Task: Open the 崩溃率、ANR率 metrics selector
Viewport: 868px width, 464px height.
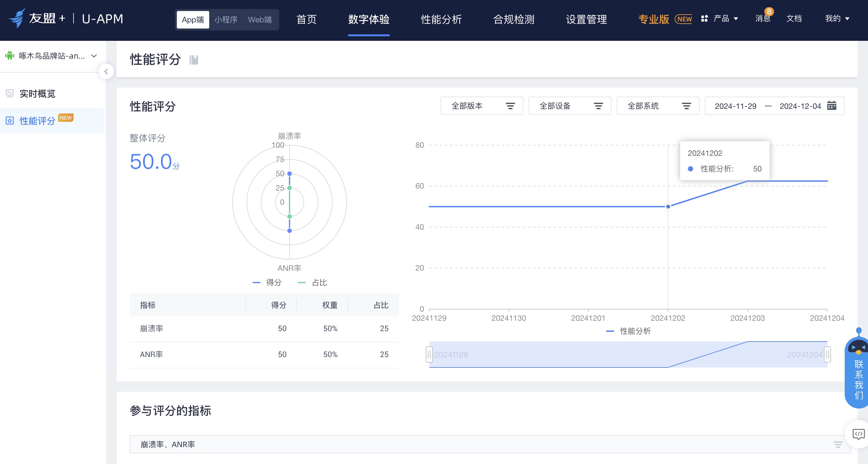Action: [x=490, y=445]
